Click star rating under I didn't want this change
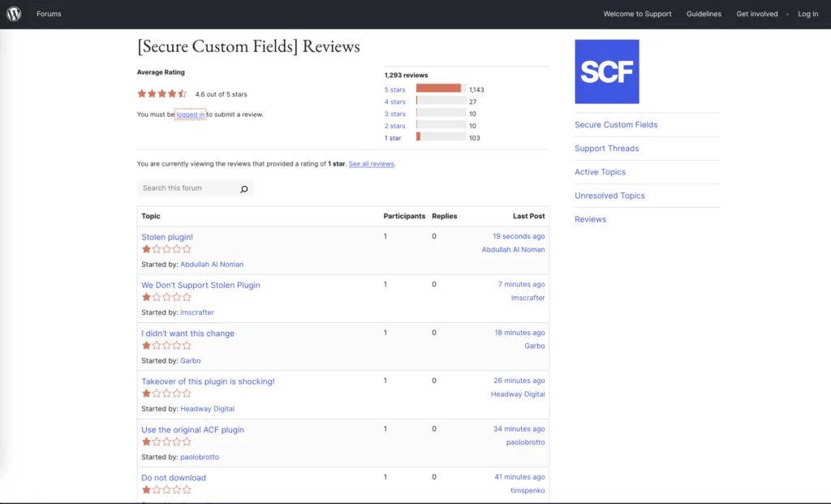The image size is (831, 504). coord(166,346)
